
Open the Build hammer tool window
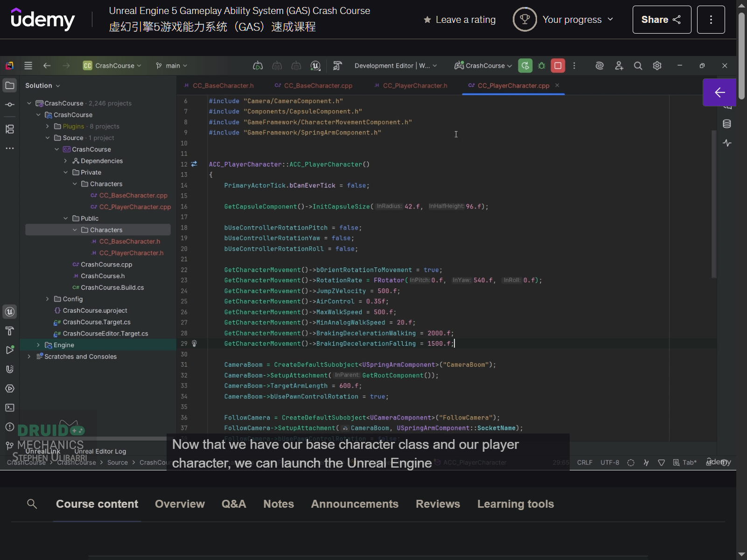[10, 331]
